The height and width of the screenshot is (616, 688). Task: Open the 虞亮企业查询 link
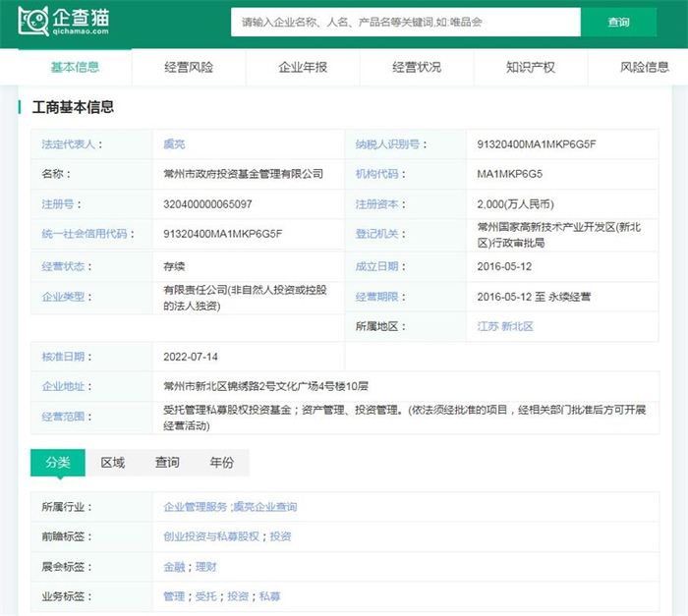[264, 507]
